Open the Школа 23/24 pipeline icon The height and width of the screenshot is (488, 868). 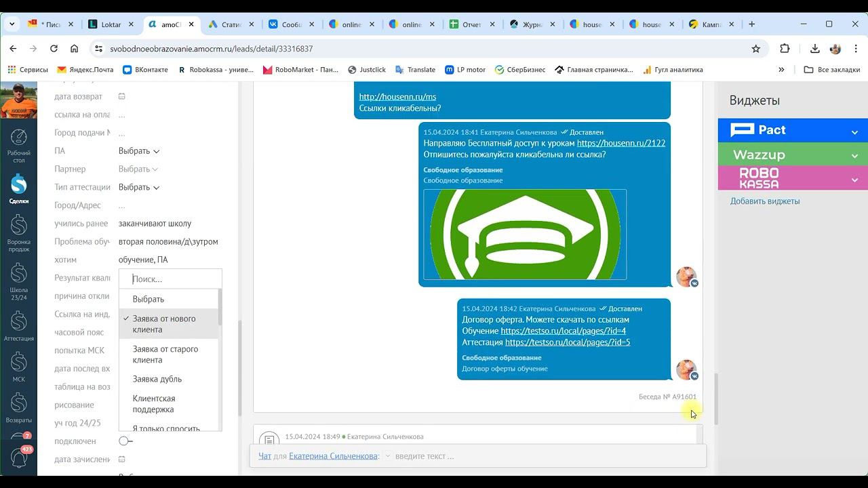[18, 282]
